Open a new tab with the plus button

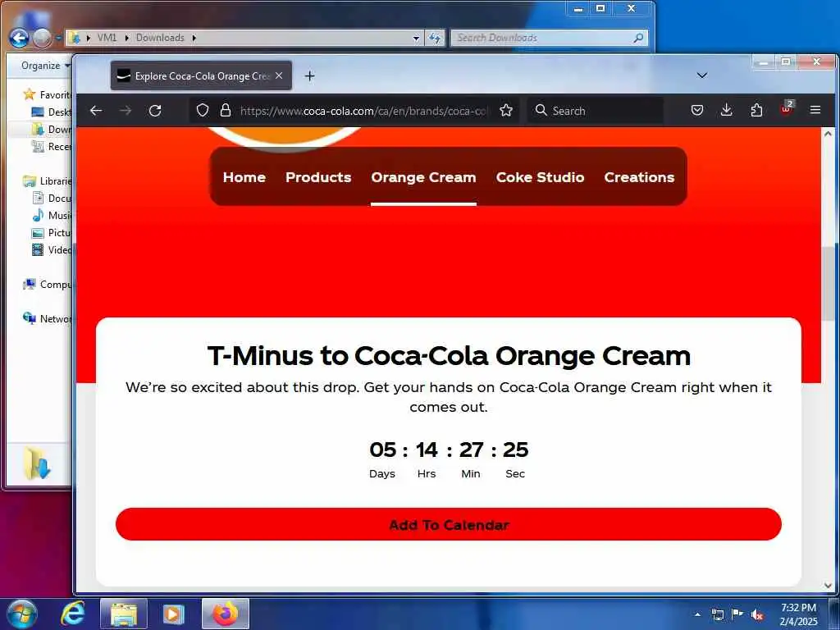[309, 76]
